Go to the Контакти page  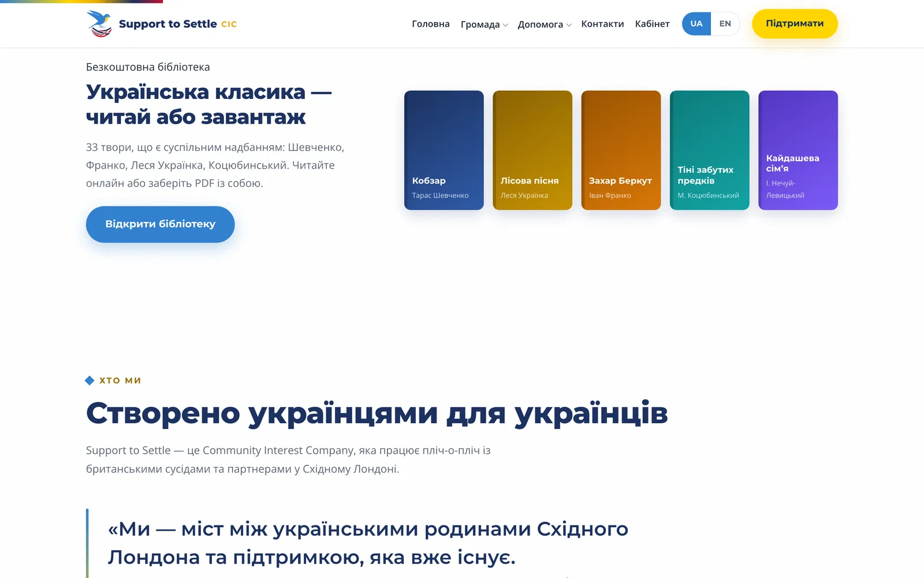click(602, 24)
